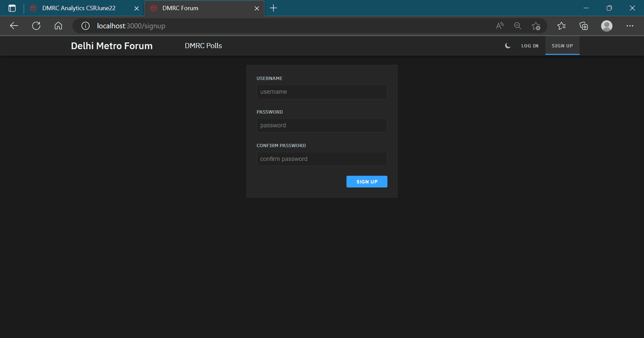Image resolution: width=644 pixels, height=338 pixels.
Task: Open the tab actions menu icon
Action: [x=12, y=8]
